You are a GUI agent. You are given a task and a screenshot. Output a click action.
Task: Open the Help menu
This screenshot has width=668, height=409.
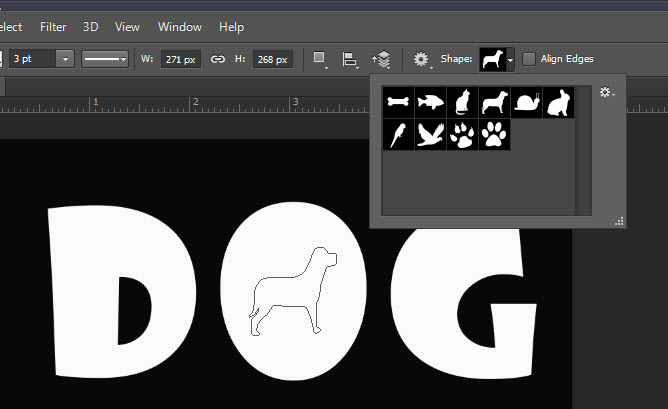point(231,27)
